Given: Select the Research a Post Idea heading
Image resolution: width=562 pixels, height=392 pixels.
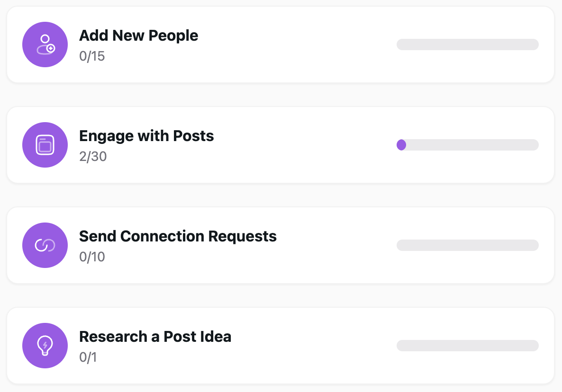Looking at the screenshot, I should (x=155, y=337).
